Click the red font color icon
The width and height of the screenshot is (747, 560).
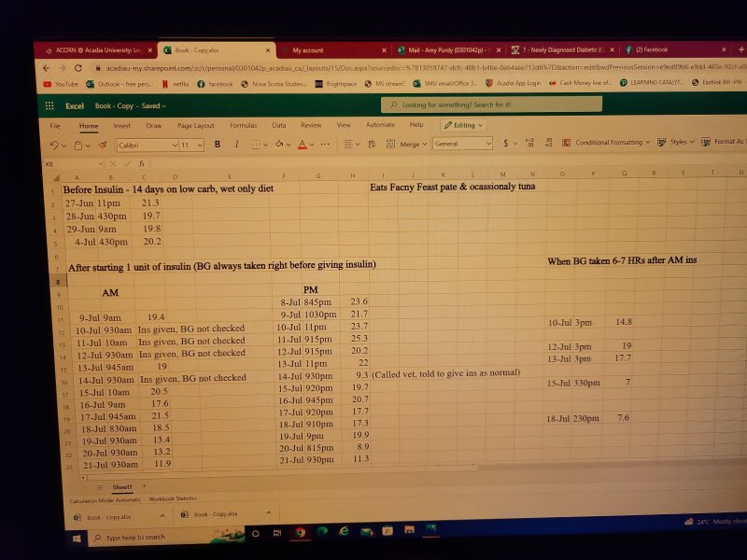click(301, 145)
